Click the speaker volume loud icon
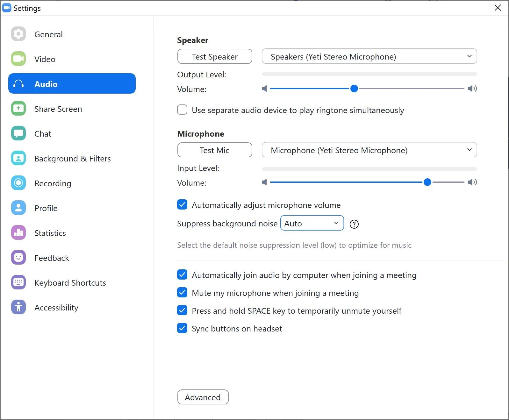Screen dimensions: 509x420 pos(472,89)
